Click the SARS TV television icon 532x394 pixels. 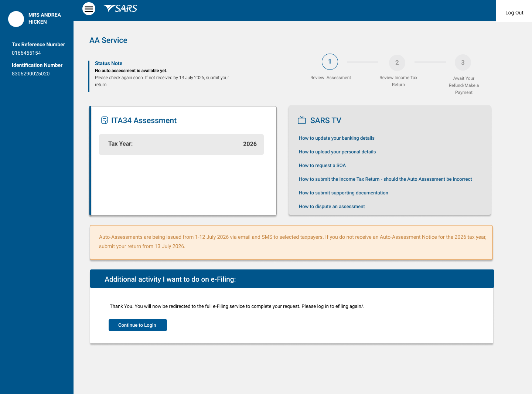(302, 120)
